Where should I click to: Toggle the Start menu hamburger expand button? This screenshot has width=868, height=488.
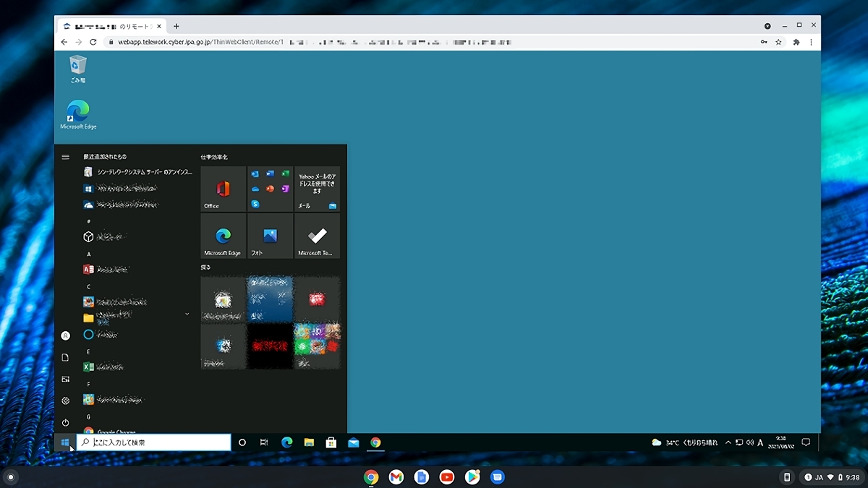(65, 157)
